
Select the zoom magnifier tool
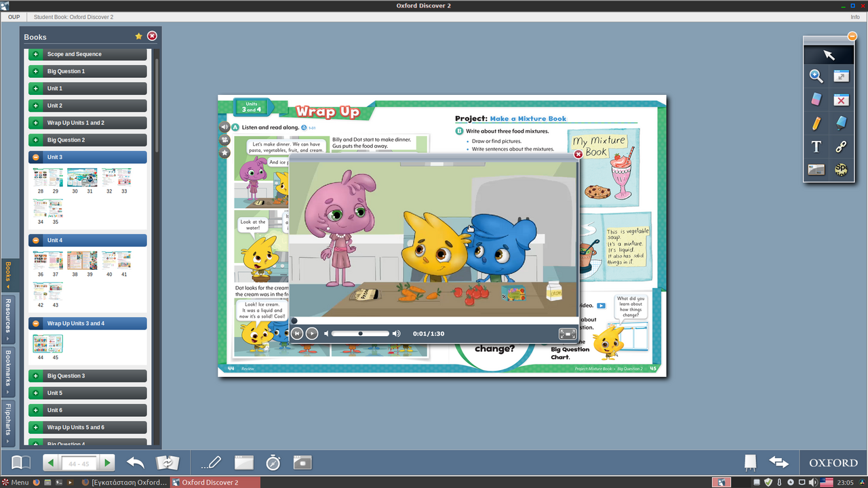point(816,77)
